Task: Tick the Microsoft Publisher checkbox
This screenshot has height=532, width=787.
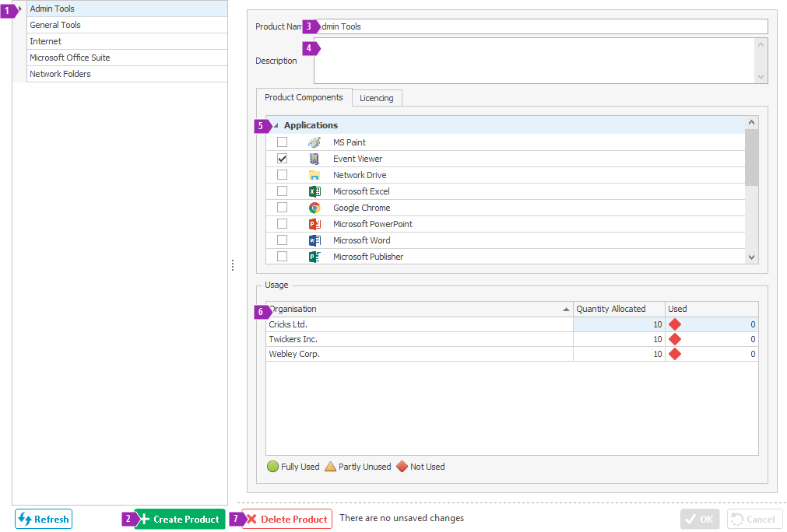Action: coord(282,257)
